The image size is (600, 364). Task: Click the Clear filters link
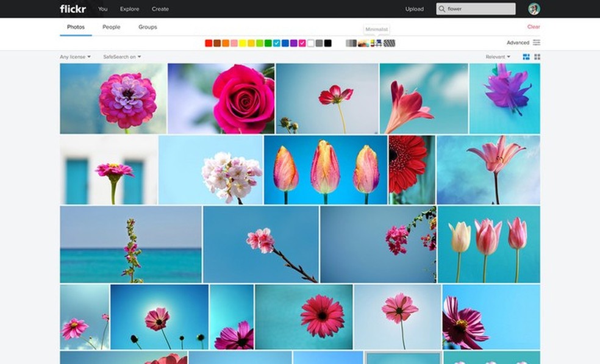coord(534,27)
